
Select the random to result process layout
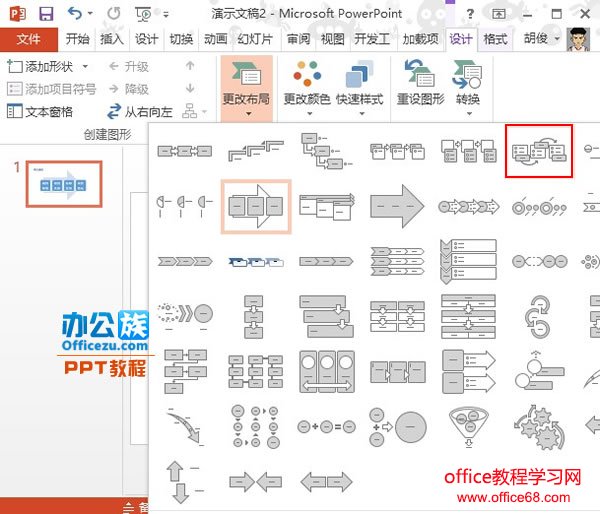pos(185,317)
